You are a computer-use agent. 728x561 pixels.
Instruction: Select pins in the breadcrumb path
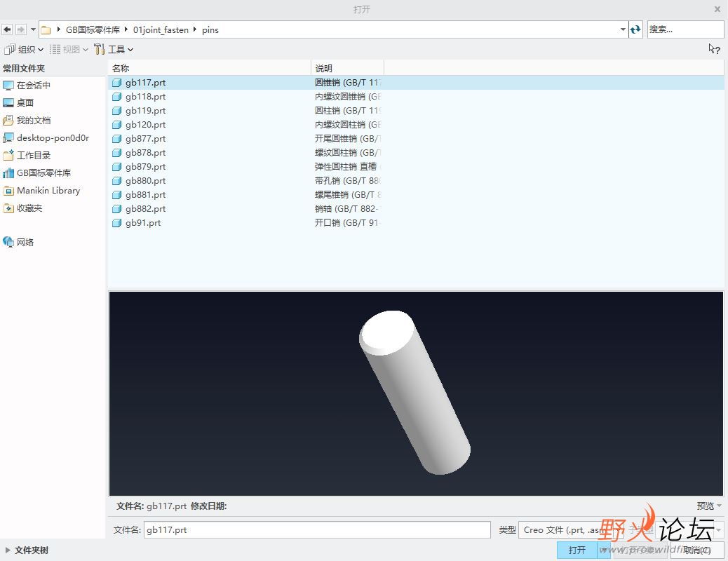210,29
